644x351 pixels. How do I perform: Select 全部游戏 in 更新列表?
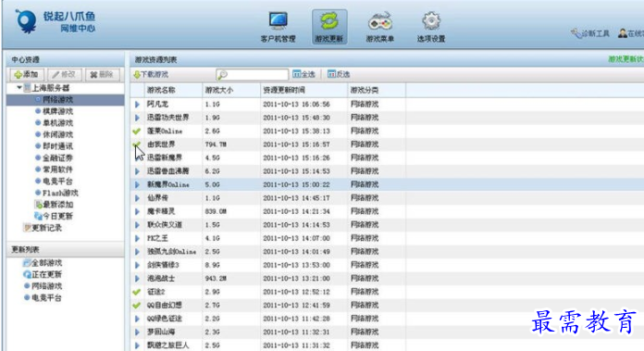tap(46, 263)
